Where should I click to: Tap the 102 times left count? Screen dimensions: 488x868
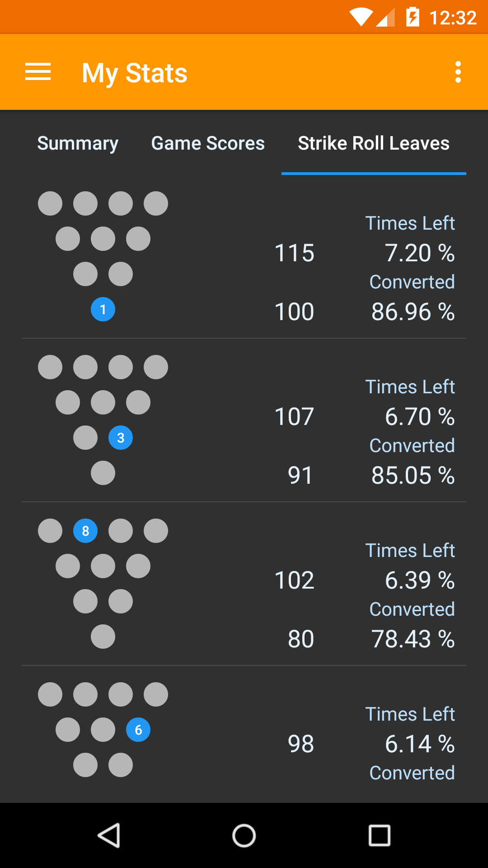[294, 580]
